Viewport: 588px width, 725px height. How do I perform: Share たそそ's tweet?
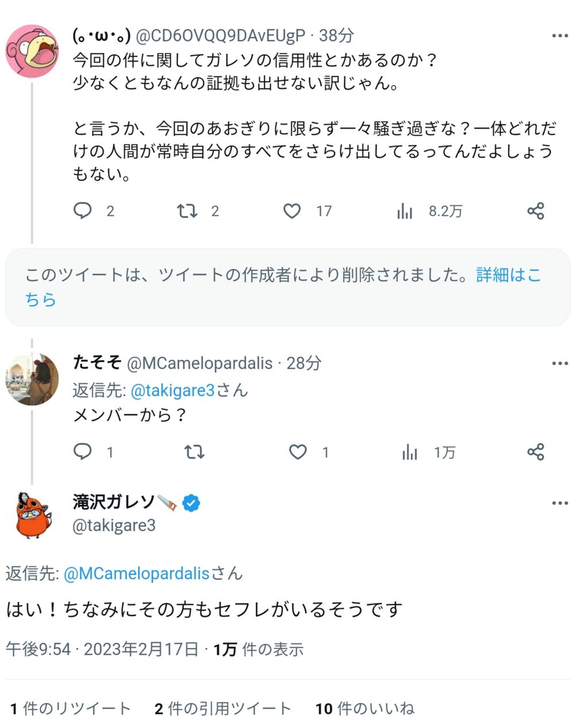coord(535,452)
